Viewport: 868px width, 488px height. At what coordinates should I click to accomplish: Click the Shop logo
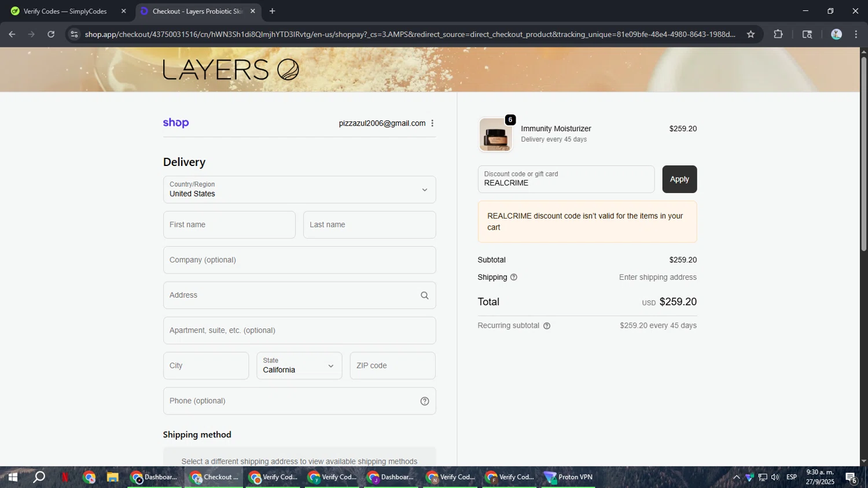coord(176,123)
